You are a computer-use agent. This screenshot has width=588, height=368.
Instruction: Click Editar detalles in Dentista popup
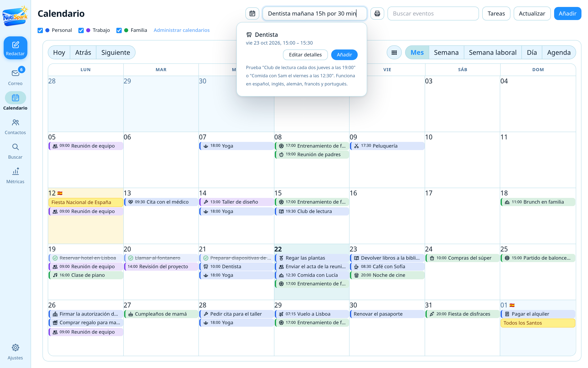point(305,55)
